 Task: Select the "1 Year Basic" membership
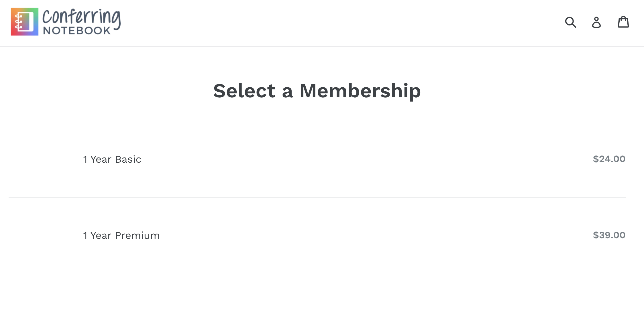pos(112,159)
